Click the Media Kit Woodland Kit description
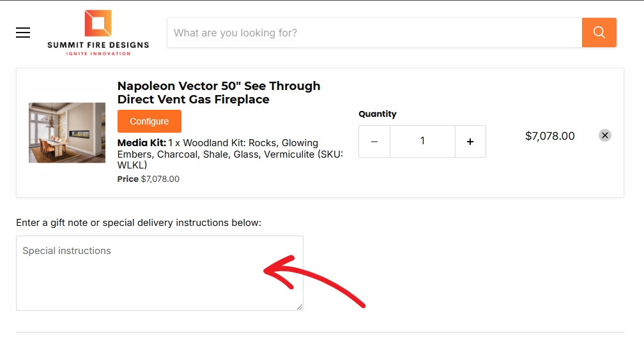Screen dimensions: 644x344 (230, 154)
